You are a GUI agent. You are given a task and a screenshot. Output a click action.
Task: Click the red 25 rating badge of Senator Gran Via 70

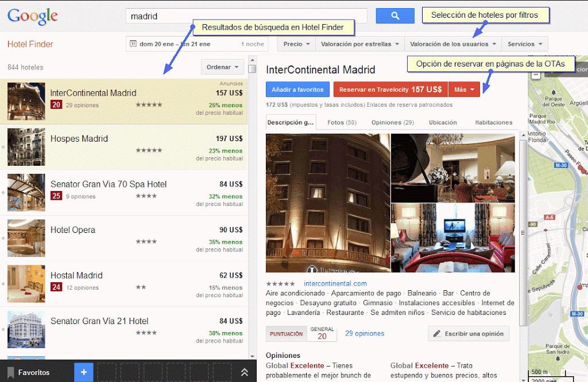(x=56, y=196)
